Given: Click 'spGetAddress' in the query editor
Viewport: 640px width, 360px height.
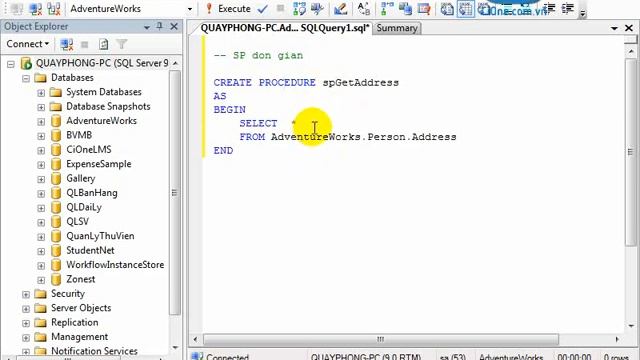Looking at the screenshot, I should (x=360, y=82).
